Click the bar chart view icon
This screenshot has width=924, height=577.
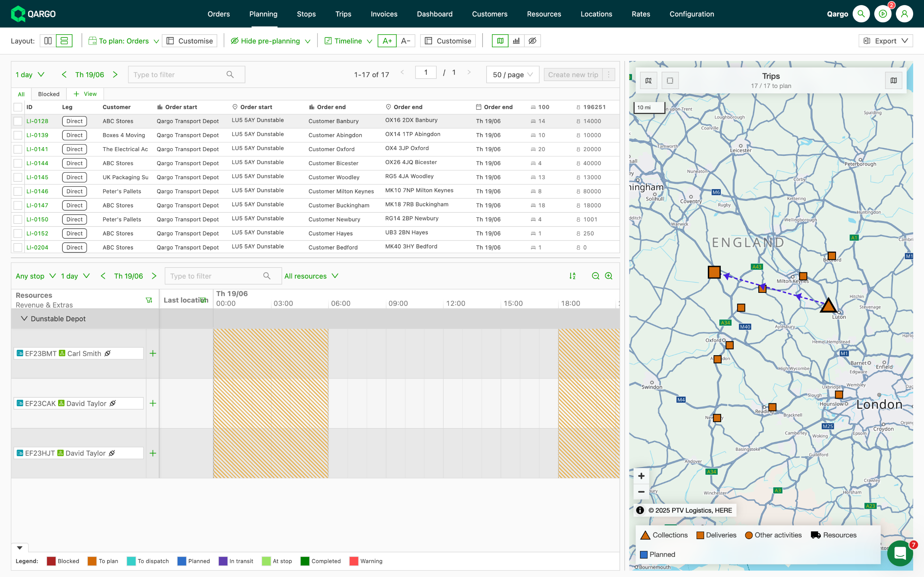point(516,41)
